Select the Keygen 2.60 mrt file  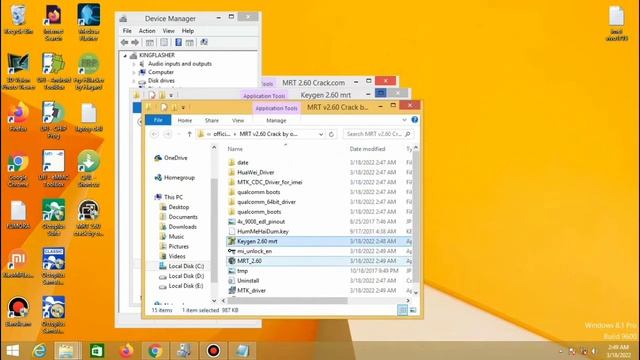(319, 241)
